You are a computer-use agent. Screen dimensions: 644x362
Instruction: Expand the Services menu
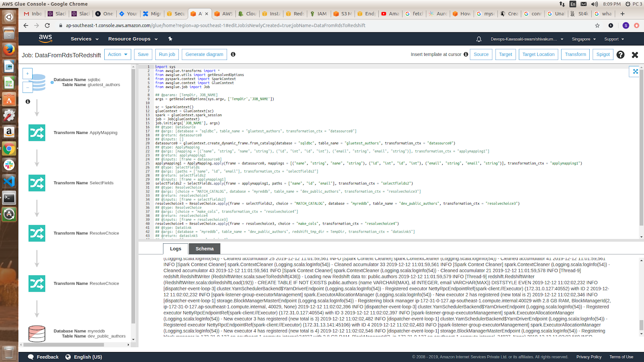click(x=85, y=39)
